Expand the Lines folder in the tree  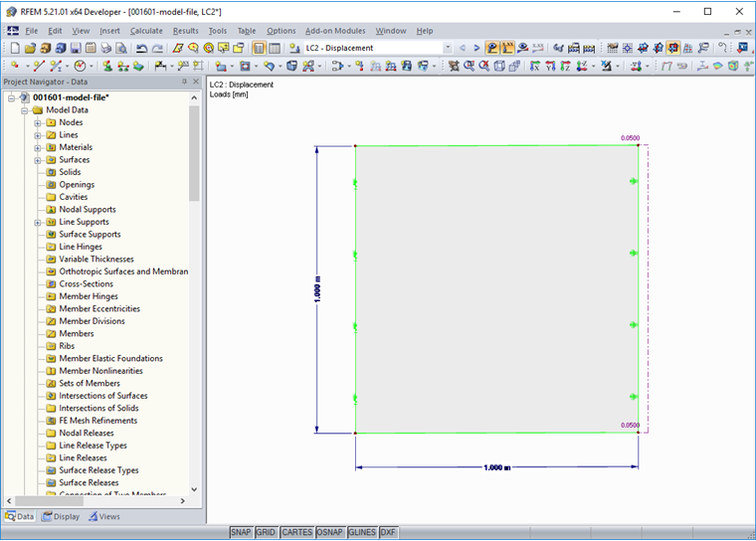pyautogui.click(x=38, y=135)
